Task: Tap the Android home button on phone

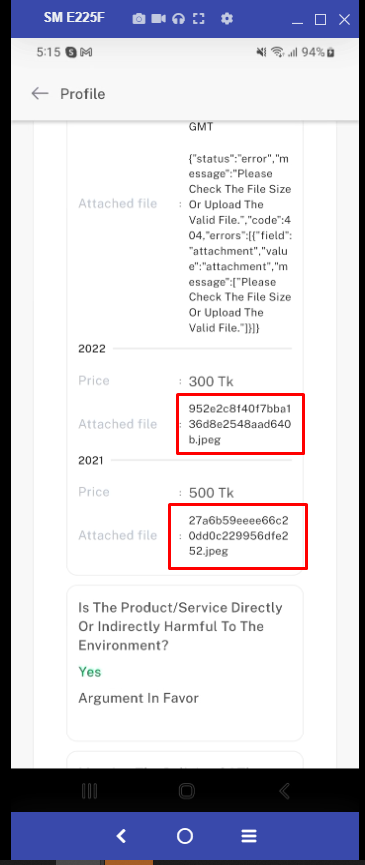Action: pyautogui.click(x=187, y=791)
